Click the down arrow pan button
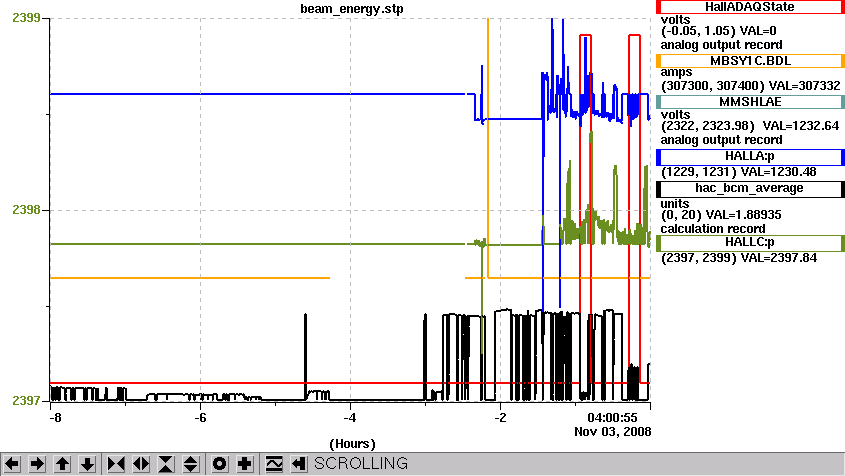The image size is (845, 476). point(88,464)
